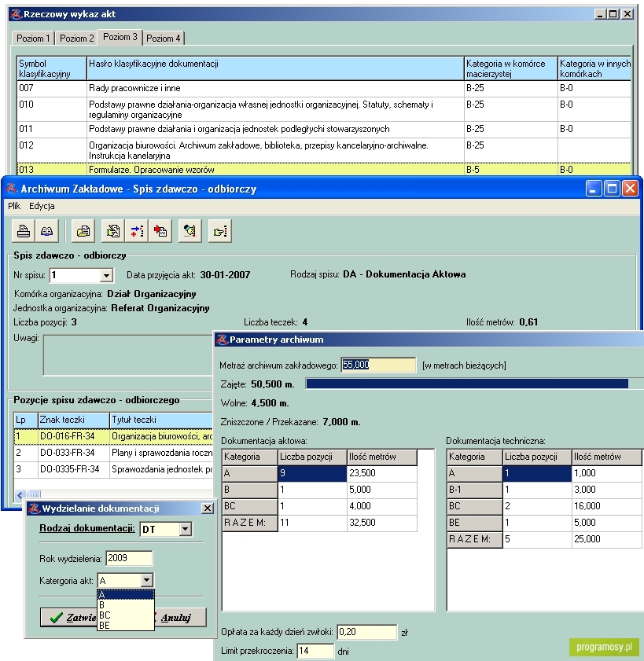
Task: Select position DO-016-FR-34 in the list
Action: tap(113, 436)
